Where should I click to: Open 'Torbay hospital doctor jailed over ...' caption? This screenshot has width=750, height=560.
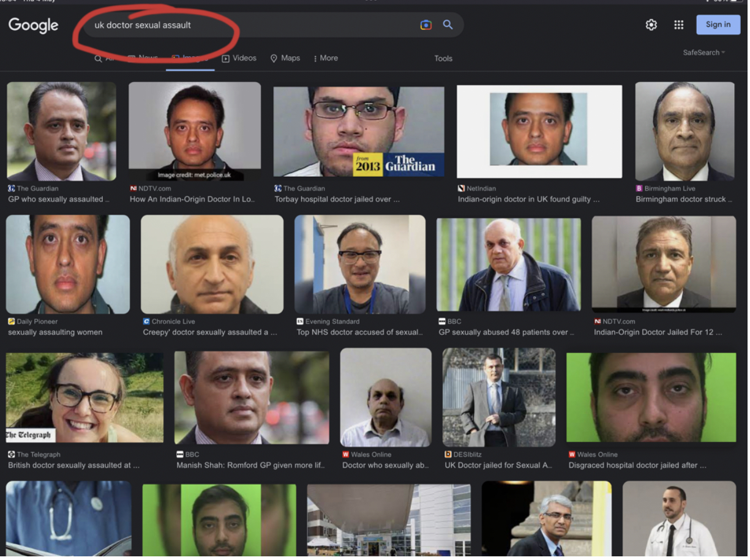click(337, 200)
